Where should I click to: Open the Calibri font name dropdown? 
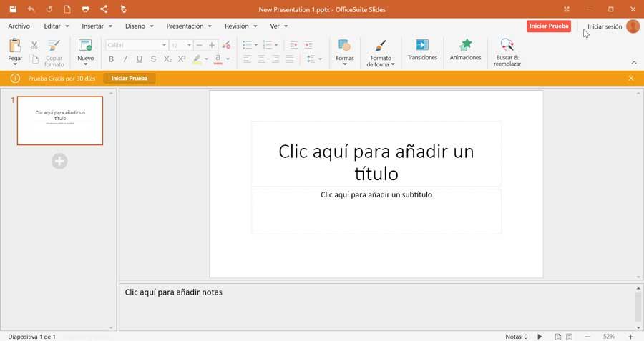164,45
